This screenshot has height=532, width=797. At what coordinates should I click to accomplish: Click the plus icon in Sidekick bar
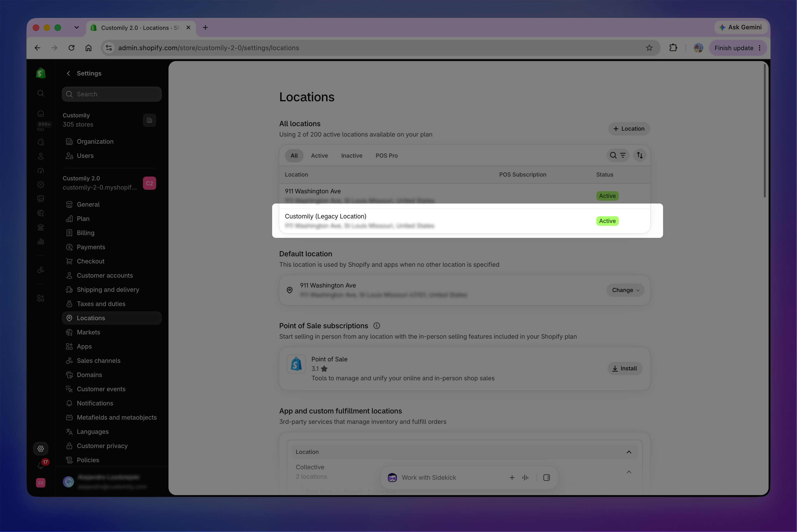pos(512,478)
